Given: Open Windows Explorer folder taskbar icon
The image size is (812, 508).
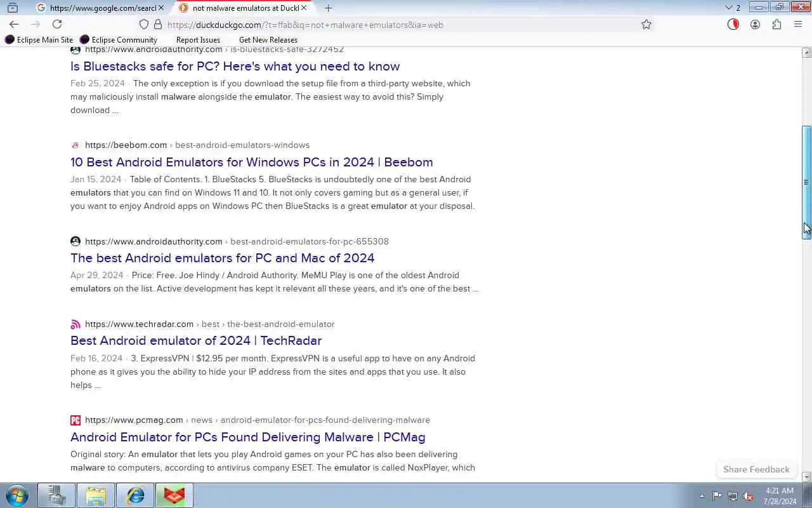Looking at the screenshot, I should tap(96, 495).
